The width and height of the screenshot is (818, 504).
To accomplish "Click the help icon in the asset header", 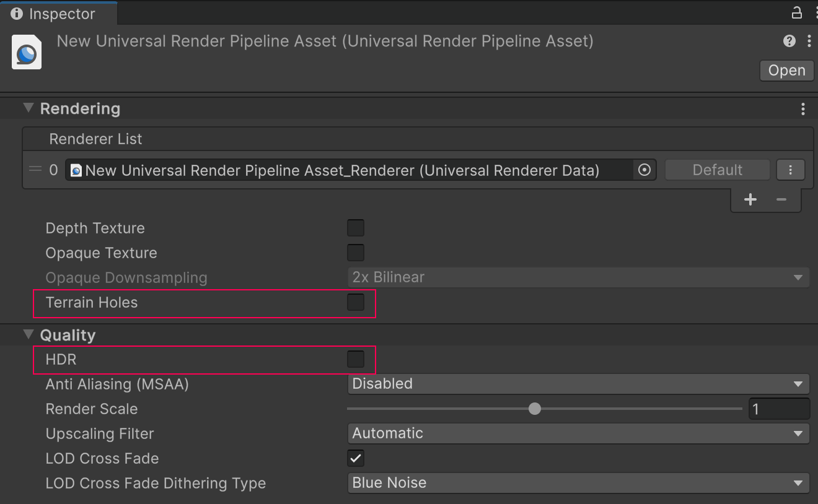I will 788,41.
